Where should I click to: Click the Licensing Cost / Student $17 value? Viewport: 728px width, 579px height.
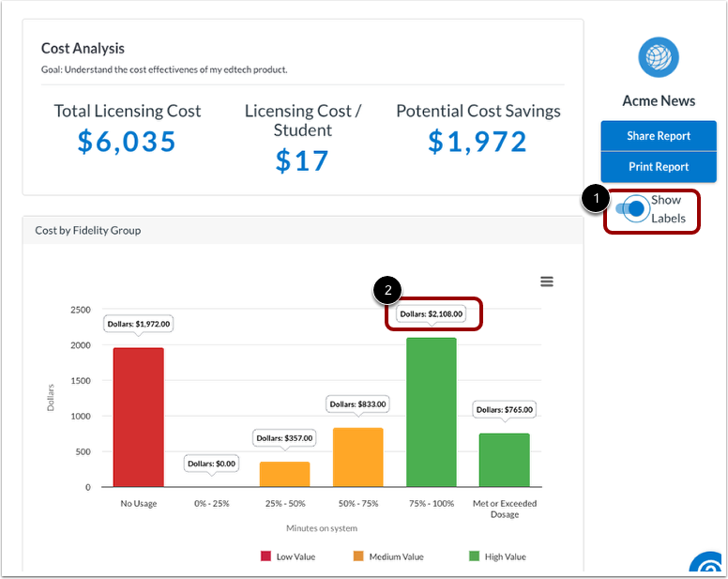302,161
